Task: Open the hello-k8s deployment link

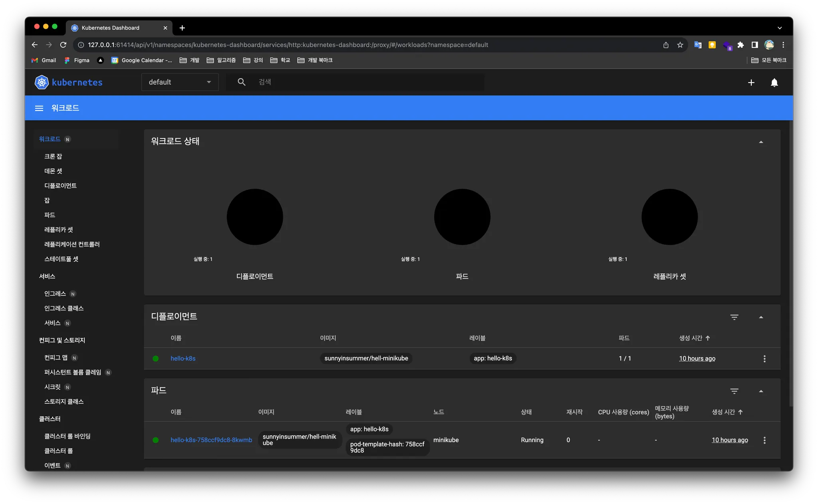Action: pos(183,359)
